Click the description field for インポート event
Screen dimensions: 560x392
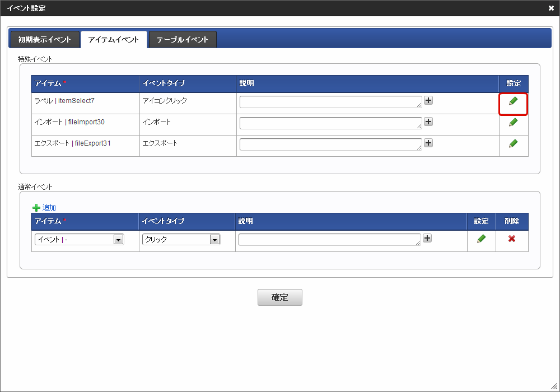click(x=330, y=122)
